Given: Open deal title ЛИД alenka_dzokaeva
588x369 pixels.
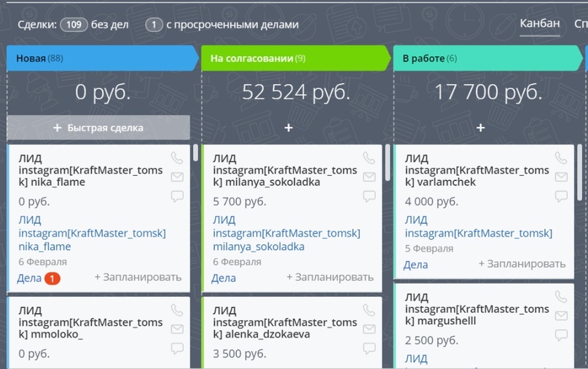Looking at the screenshot, I should pos(285,322).
